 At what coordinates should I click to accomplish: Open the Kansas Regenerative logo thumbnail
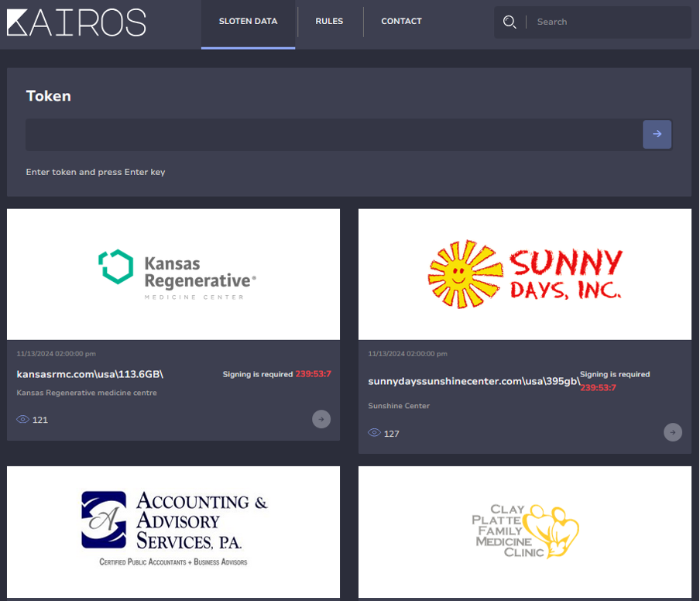click(173, 274)
